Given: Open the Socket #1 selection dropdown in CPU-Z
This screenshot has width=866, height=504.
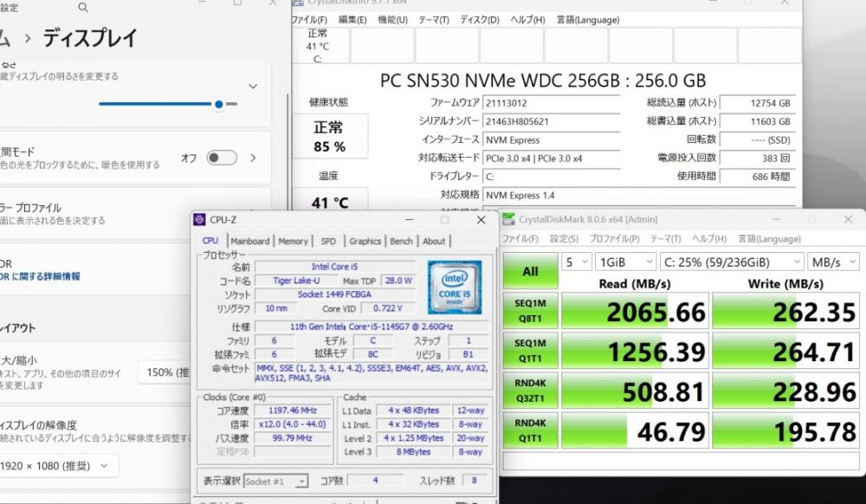Looking at the screenshot, I should (x=275, y=481).
